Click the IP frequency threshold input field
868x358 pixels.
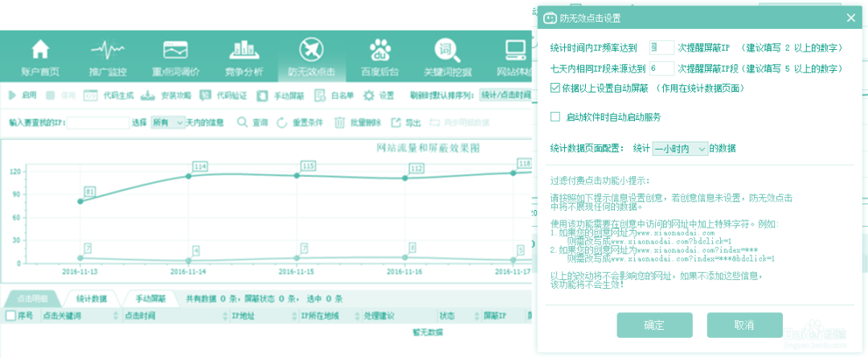tap(661, 47)
